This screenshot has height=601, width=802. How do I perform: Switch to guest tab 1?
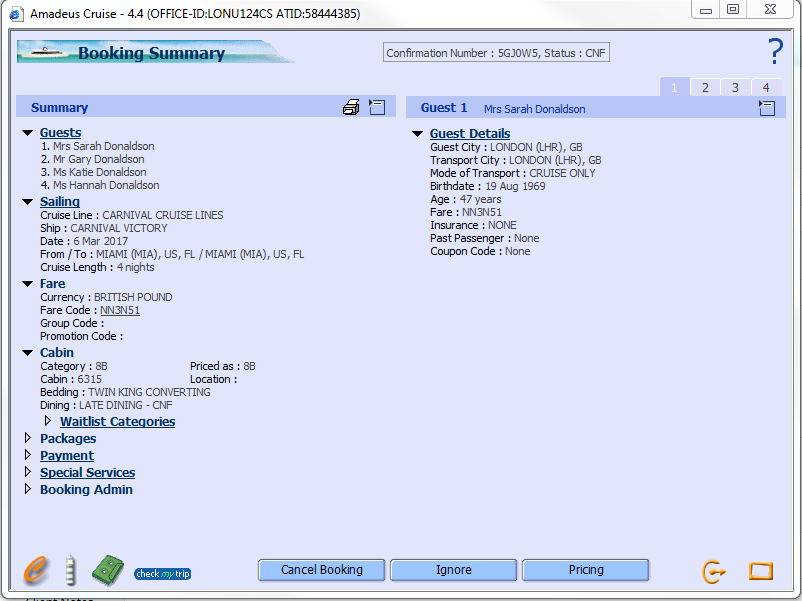[674, 87]
